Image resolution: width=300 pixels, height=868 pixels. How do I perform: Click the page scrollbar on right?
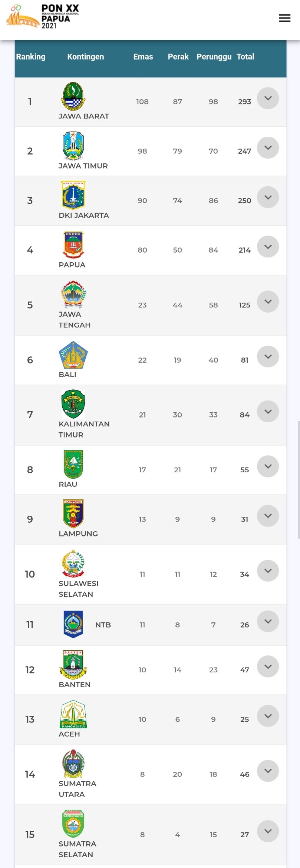[299, 480]
